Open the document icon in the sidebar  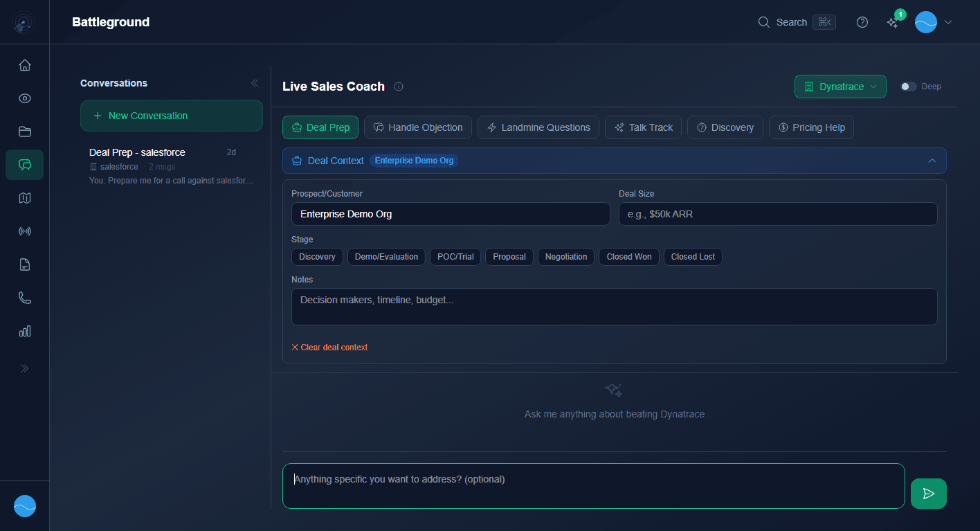pyautogui.click(x=24, y=264)
